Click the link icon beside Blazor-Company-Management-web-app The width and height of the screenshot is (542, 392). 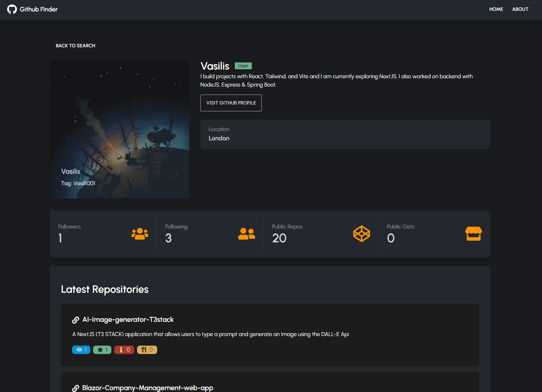75,388
